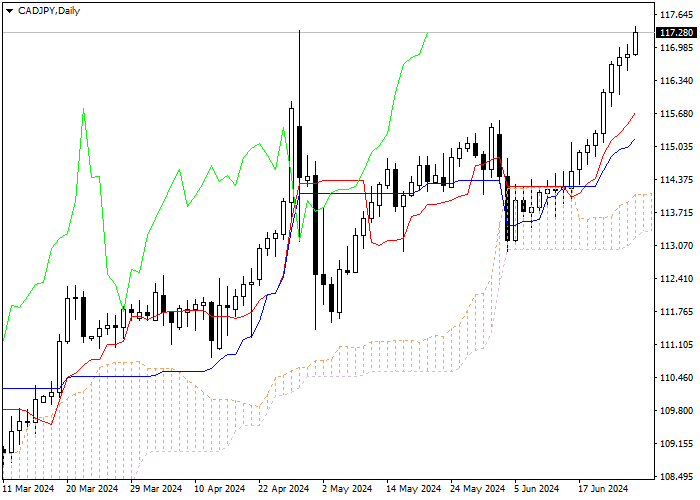Click the CADJPY,Daily chart title
The image size is (700, 500).
pos(49,11)
